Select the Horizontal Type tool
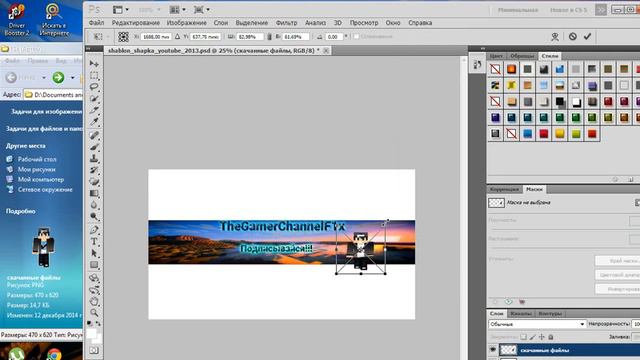The height and width of the screenshot is (360, 640). coord(94,242)
